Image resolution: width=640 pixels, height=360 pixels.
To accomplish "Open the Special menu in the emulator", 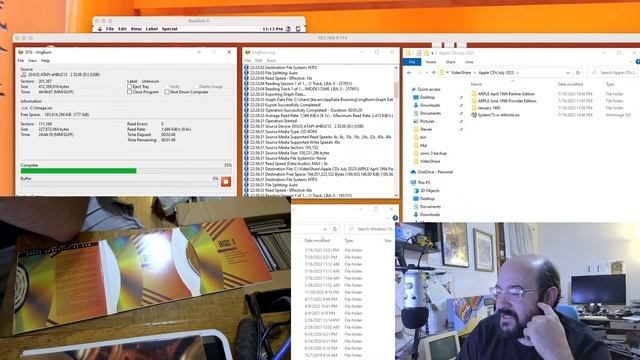I will (169, 29).
